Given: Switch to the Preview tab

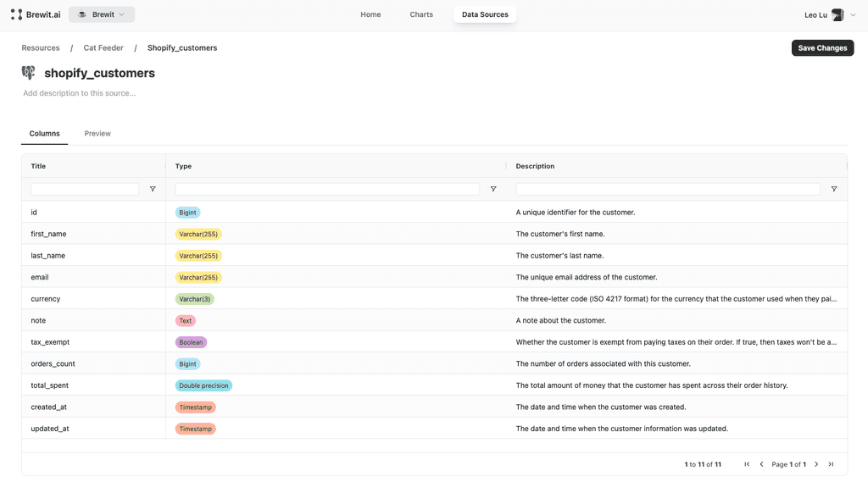Looking at the screenshot, I should (97, 133).
